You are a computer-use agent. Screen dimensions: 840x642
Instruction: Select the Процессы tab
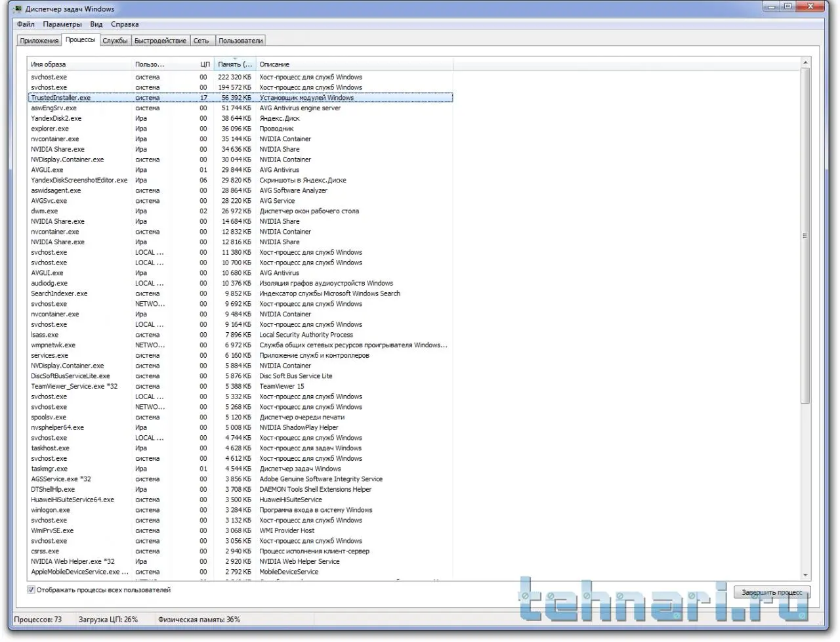coord(81,40)
